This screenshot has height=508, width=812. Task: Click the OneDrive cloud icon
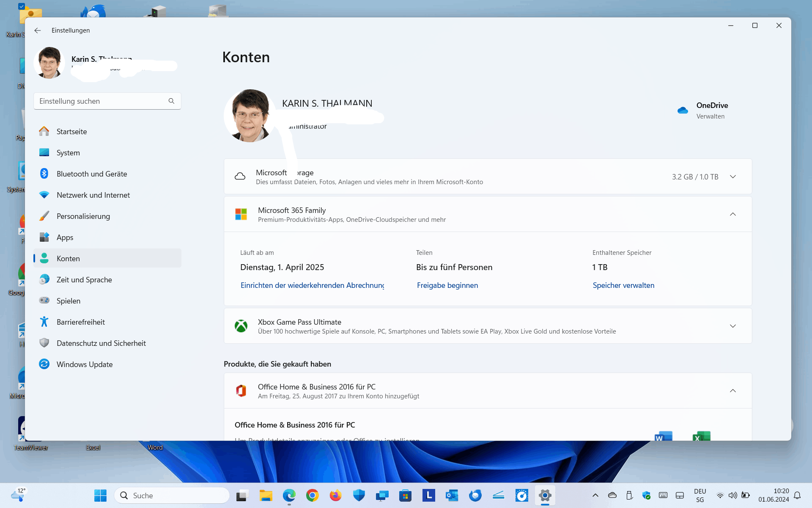point(683,110)
